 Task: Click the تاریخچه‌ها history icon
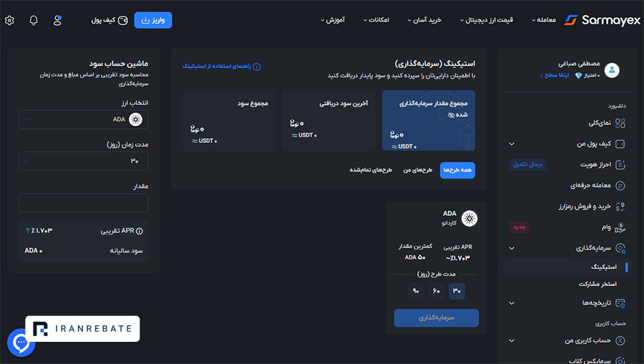tap(620, 303)
